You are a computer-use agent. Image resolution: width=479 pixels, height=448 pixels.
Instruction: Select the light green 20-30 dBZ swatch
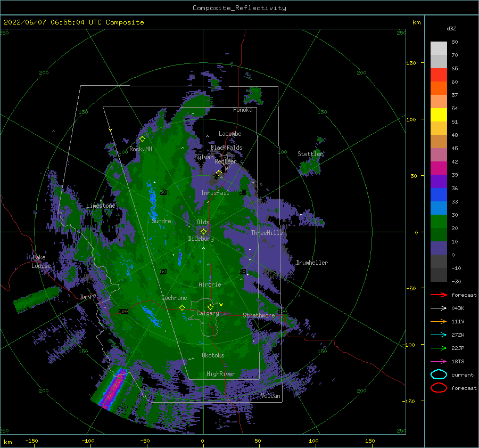439,221
